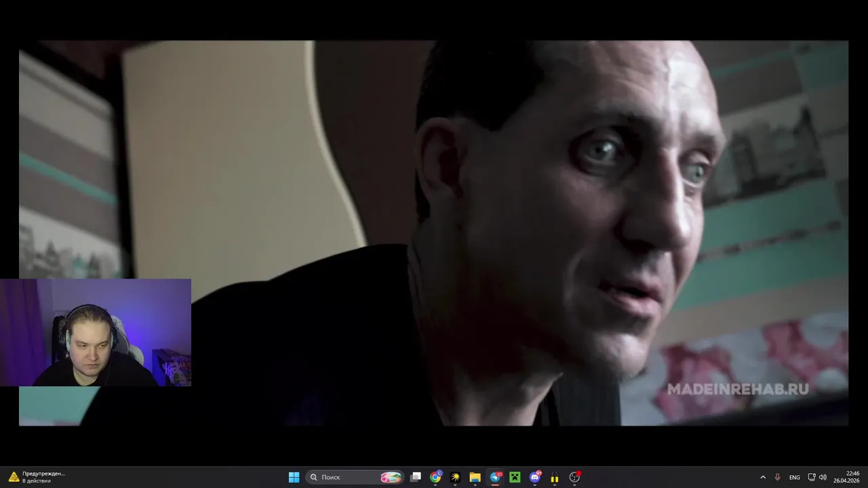Switch the ENG input language
This screenshot has height=488, width=868.
(795, 477)
